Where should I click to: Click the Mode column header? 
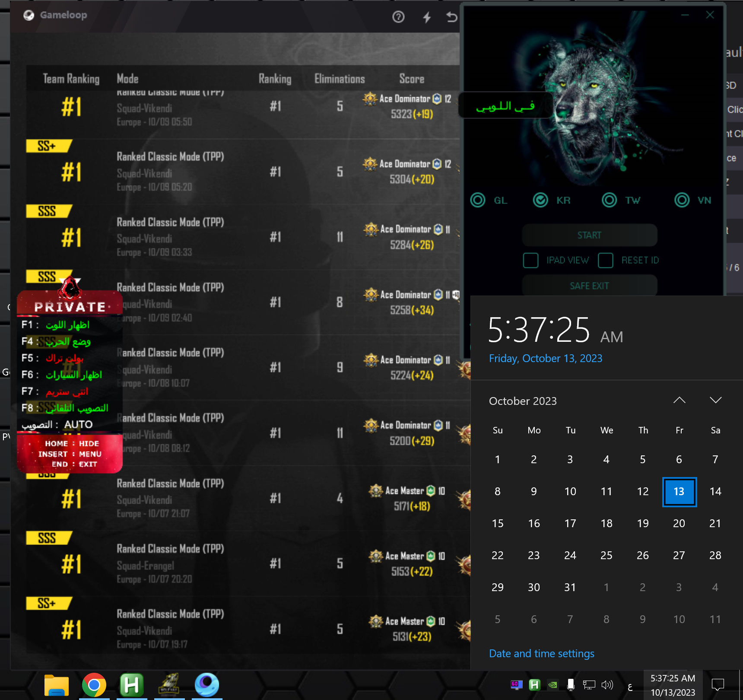click(127, 79)
